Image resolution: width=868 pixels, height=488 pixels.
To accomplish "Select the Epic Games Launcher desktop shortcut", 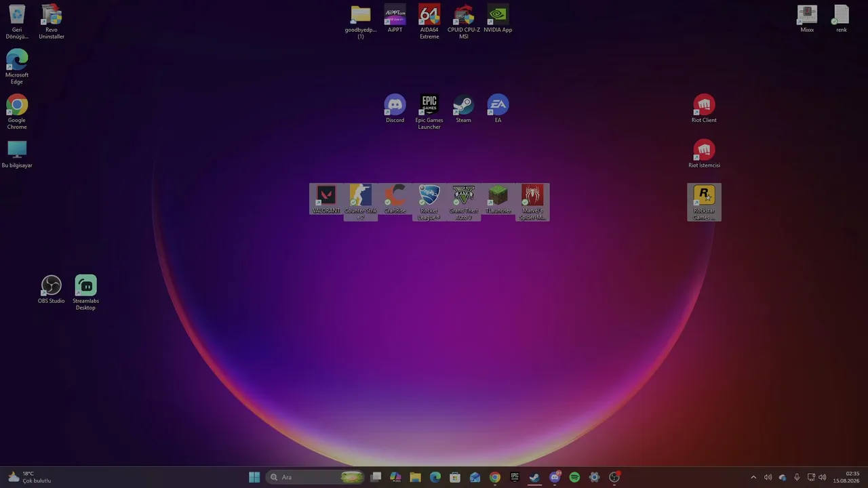I will (x=429, y=113).
